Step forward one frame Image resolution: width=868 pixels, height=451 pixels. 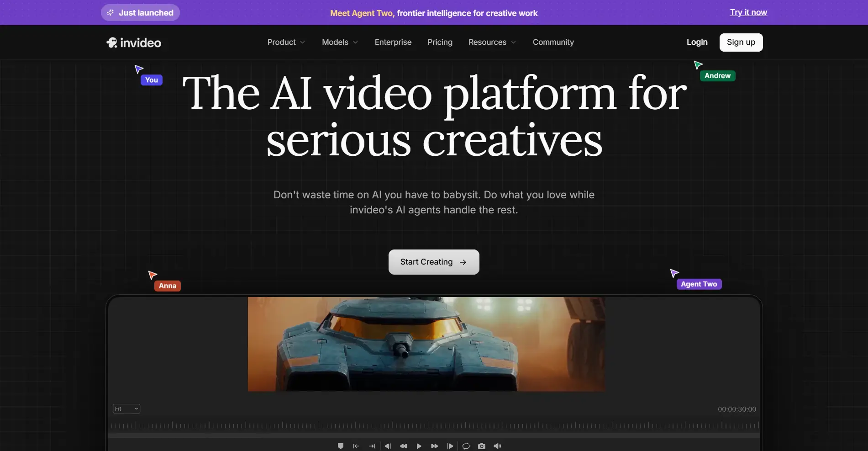450,446
